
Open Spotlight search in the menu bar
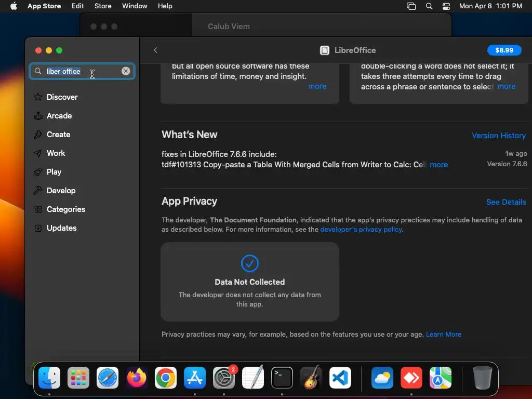[x=429, y=6]
